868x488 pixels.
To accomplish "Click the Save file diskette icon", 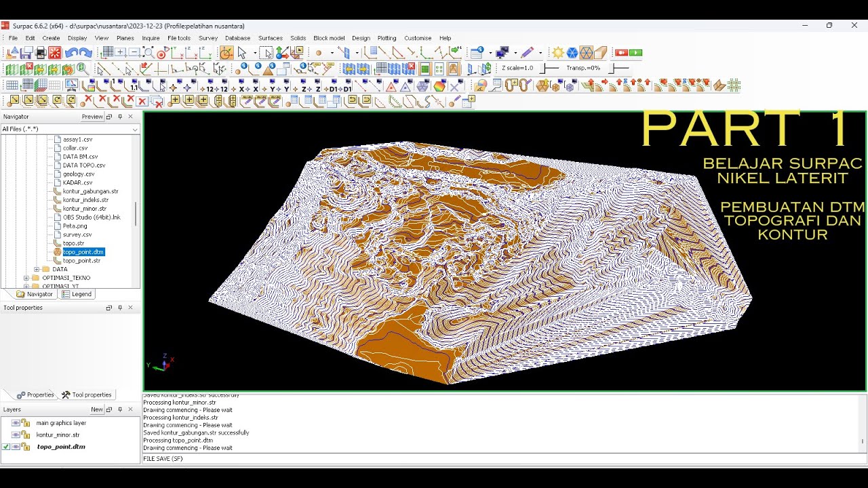I will pos(26,52).
